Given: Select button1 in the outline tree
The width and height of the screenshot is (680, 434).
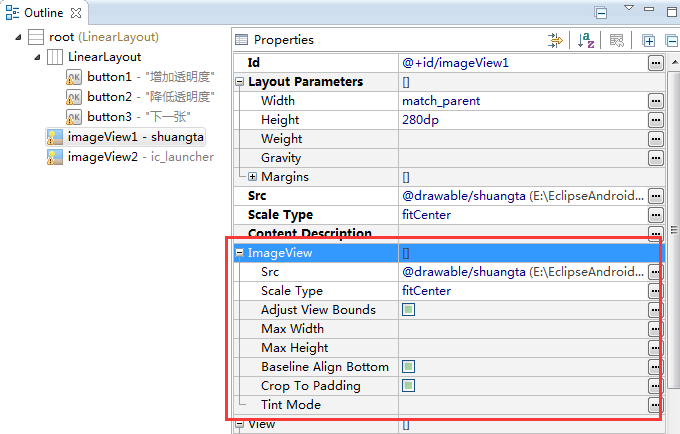Looking at the screenshot, I should tap(140, 77).
